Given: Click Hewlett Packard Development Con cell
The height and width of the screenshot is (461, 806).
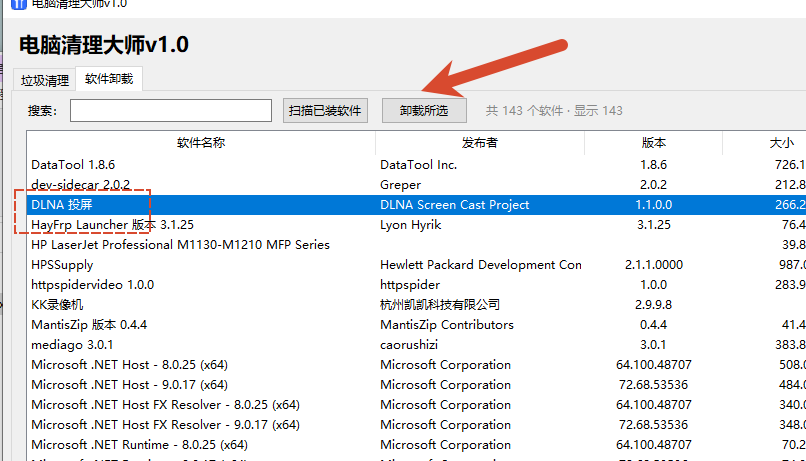Looking at the screenshot, I should pyautogui.click(x=481, y=265).
